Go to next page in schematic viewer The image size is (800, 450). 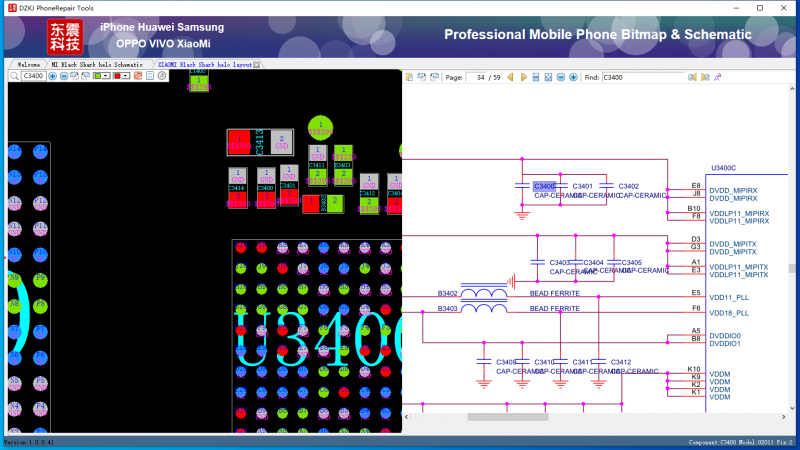(x=522, y=77)
